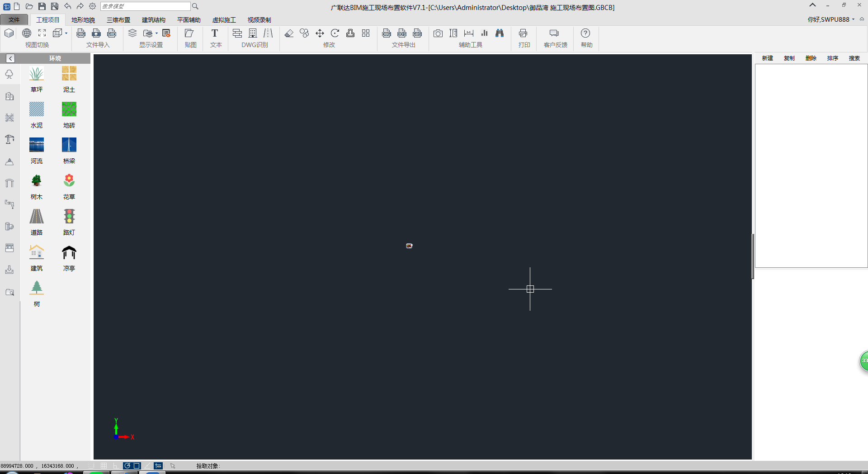Switch to the 地形地貌 tab
The width and height of the screenshot is (868, 474).
coord(83,20)
